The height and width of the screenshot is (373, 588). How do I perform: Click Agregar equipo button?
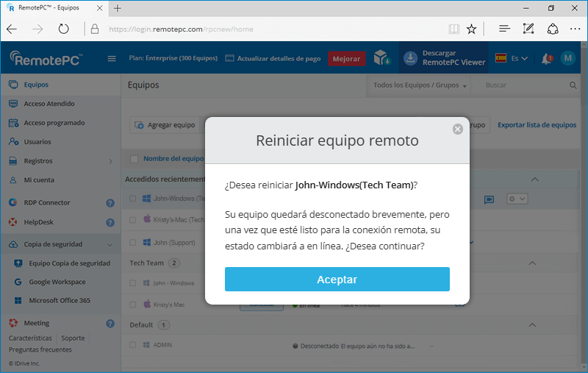pyautogui.click(x=165, y=125)
